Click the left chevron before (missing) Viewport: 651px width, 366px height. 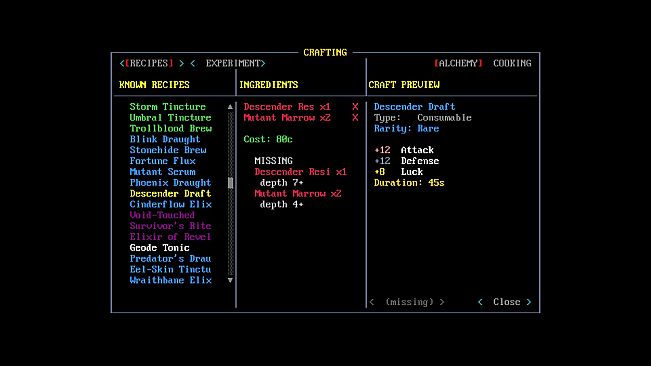372,302
